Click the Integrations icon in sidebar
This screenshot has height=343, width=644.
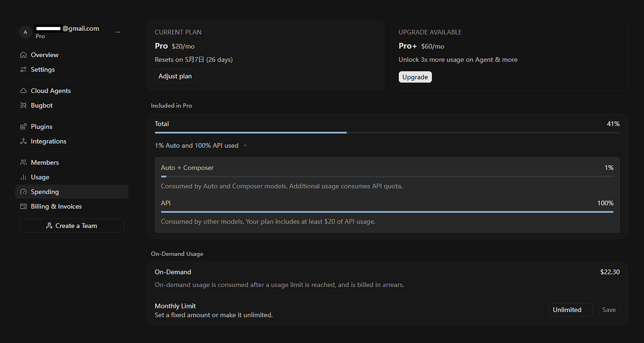click(x=23, y=141)
